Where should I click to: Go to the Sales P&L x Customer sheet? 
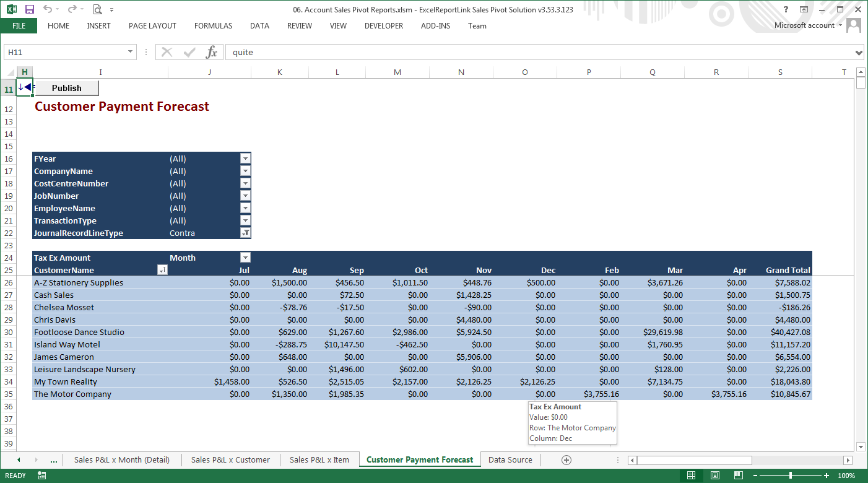pyautogui.click(x=230, y=459)
